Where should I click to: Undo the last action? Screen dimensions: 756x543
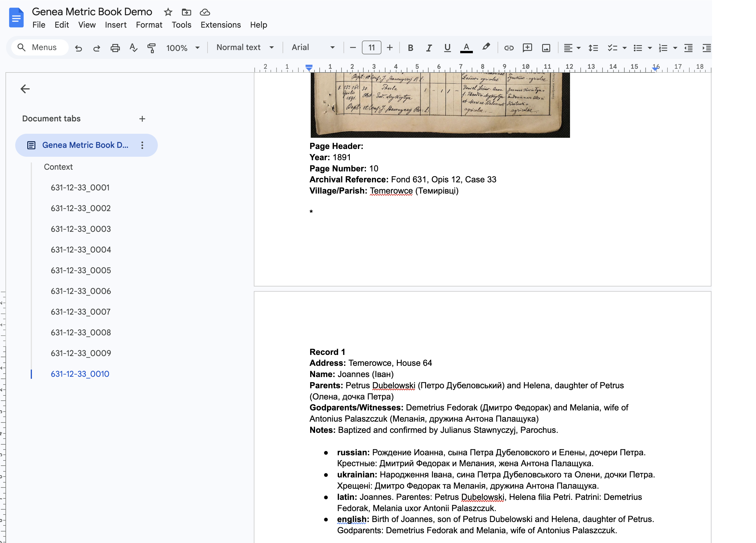[79, 48]
